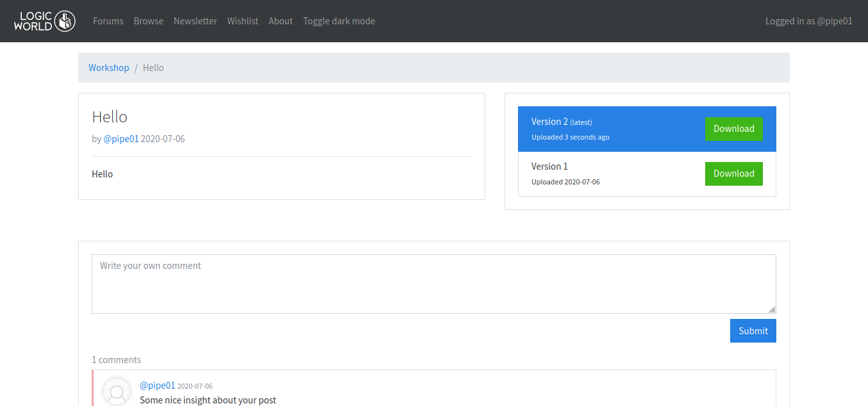Go to the Browse section
Screen dimensions: 868x406
148,21
